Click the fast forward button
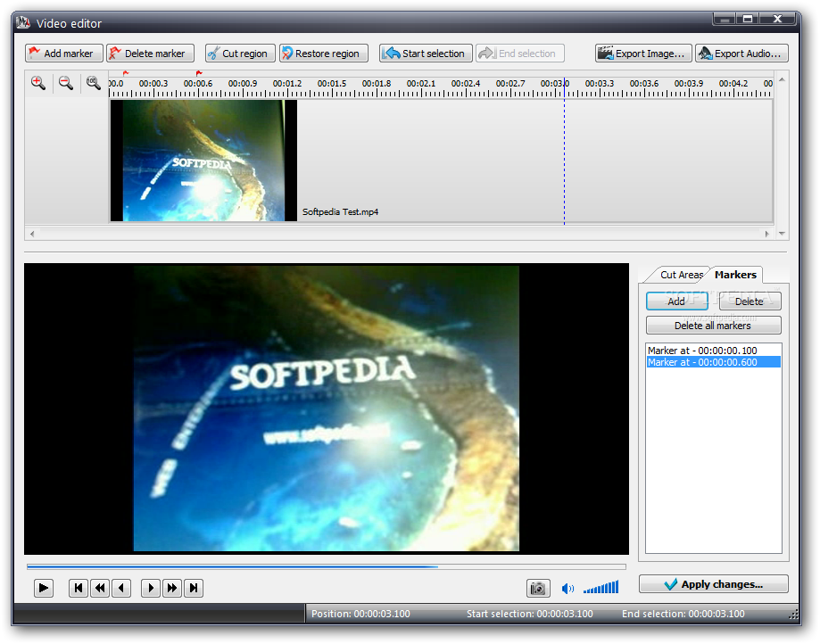820x644 pixels. pyautogui.click(x=172, y=588)
